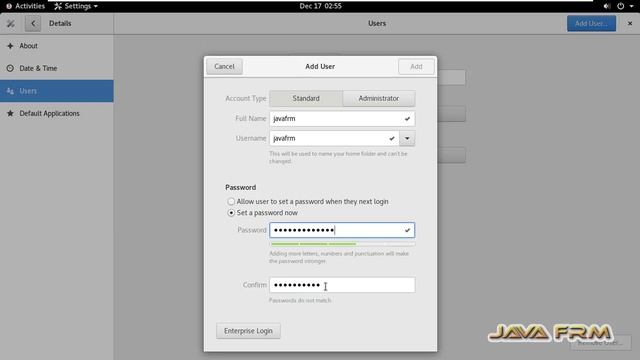Click the Account Type label
The image size is (640, 360).
246,98
